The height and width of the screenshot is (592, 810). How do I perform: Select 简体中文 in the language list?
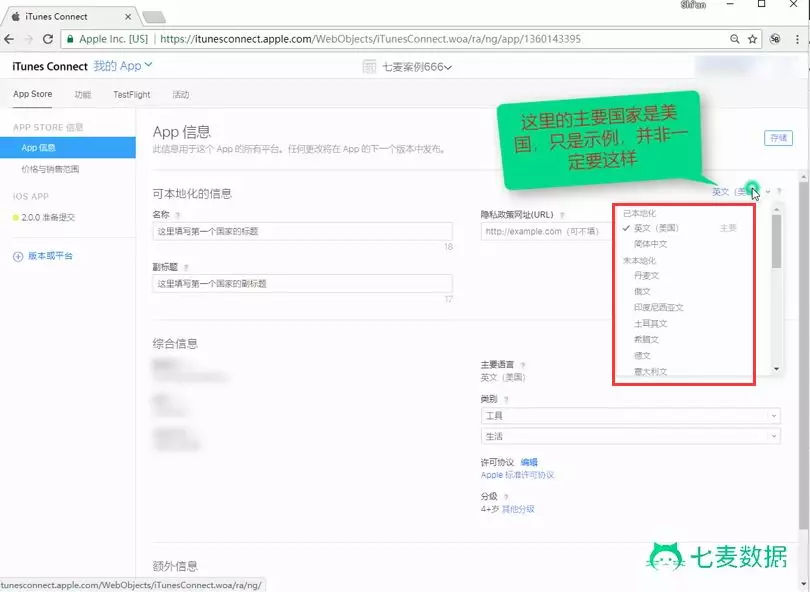[650, 243]
